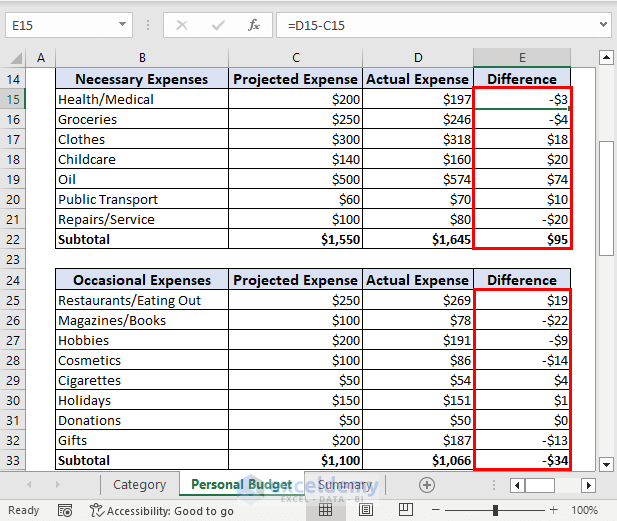Screen dimensions: 617x521
Task: Expand the formula bar
Action: point(602,25)
